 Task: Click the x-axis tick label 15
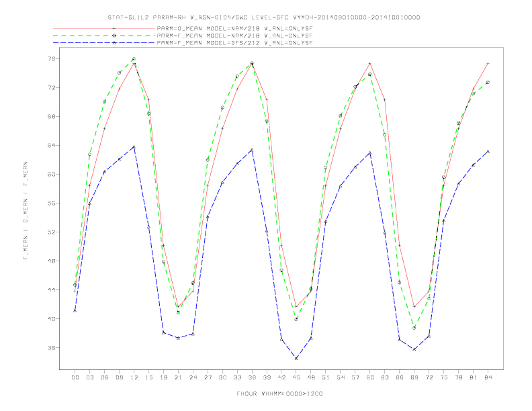[x=148, y=377]
